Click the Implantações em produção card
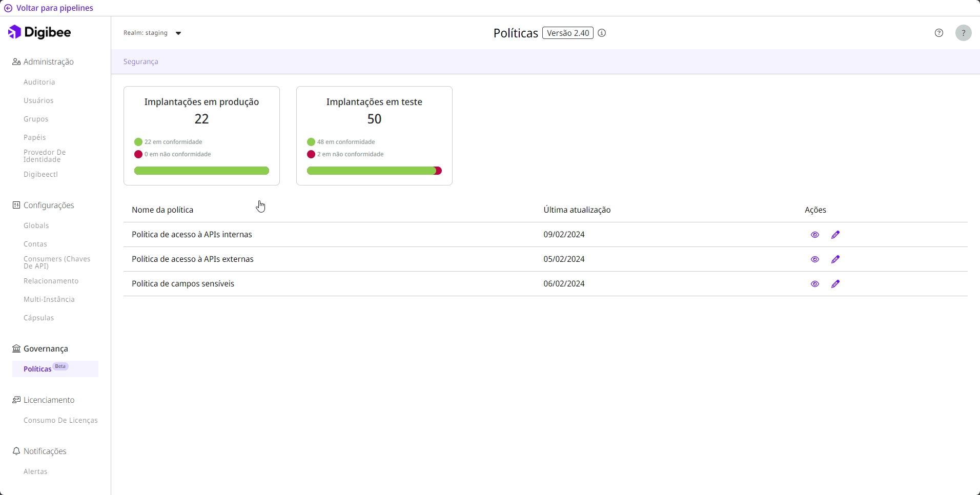 pos(201,135)
